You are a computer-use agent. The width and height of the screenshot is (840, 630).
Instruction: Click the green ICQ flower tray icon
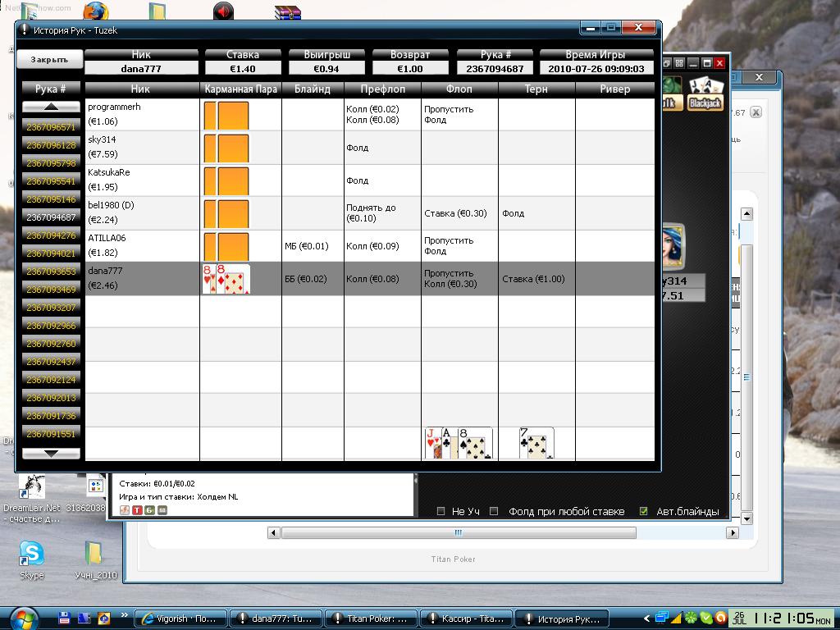coord(692,618)
